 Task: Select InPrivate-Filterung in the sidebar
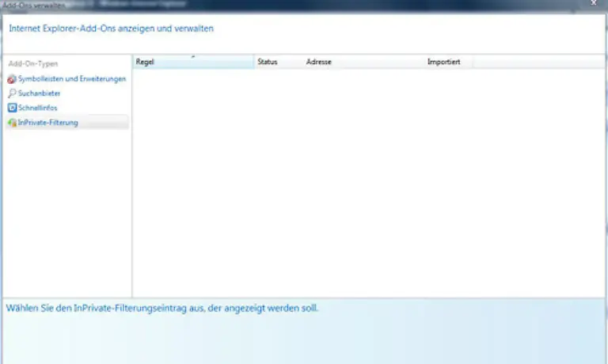click(67, 123)
